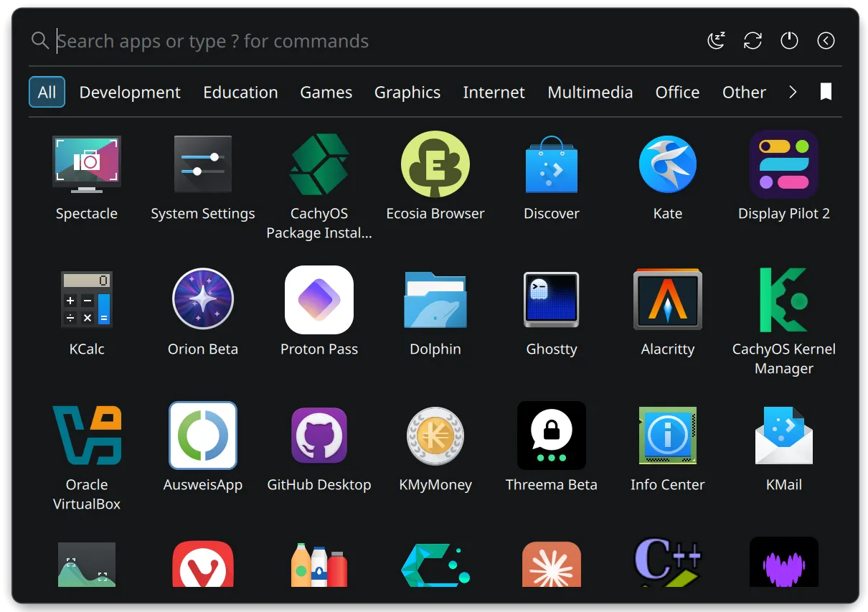Open the favorites bookmark icon
Viewport: 868px width, 612px height.
pyautogui.click(x=826, y=92)
